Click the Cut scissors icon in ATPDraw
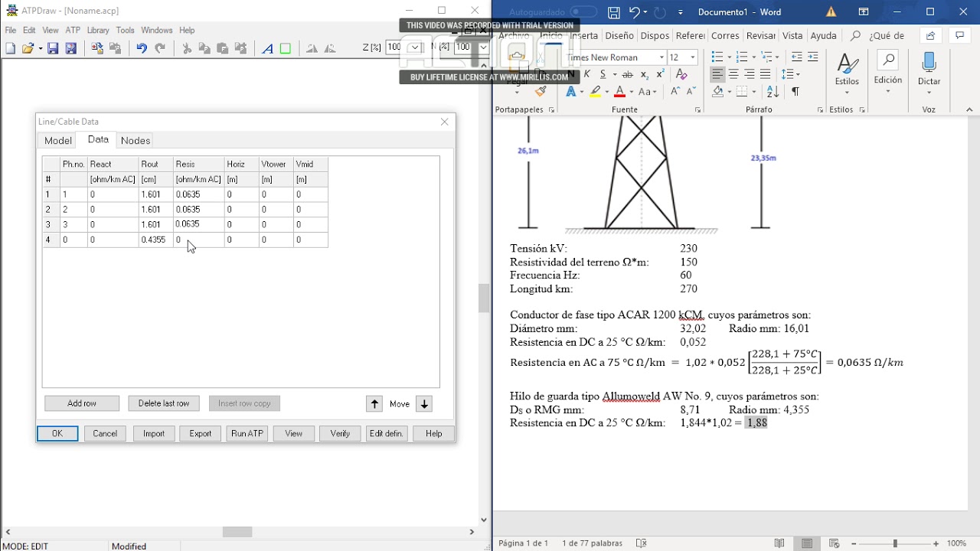 pyautogui.click(x=187, y=48)
